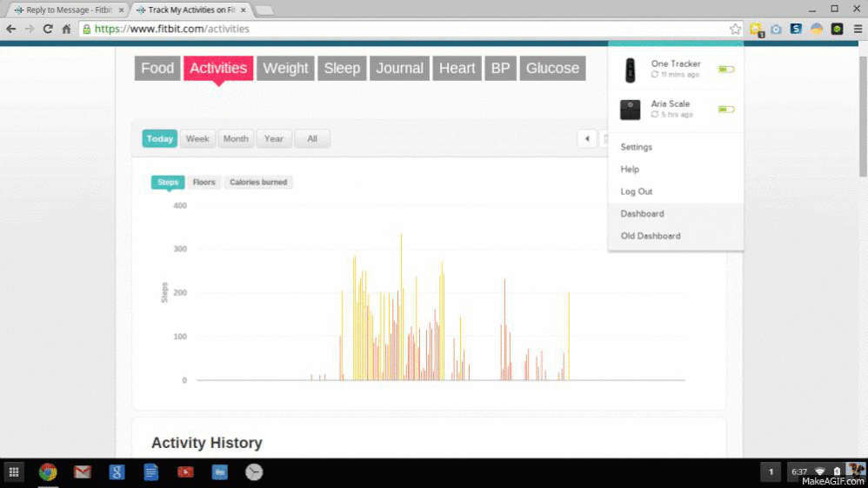This screenshot has height=488, width=868.
Task: Click the green square extension icon
Action: tap(837, 29)
